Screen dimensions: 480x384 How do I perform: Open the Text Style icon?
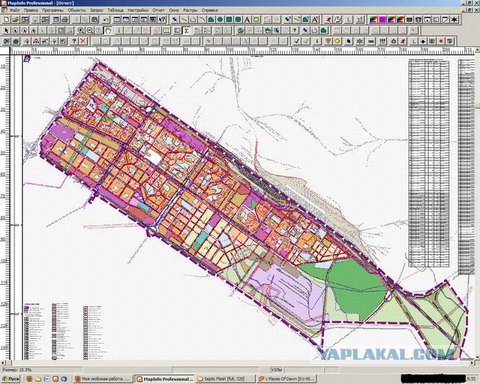[315, 20]
